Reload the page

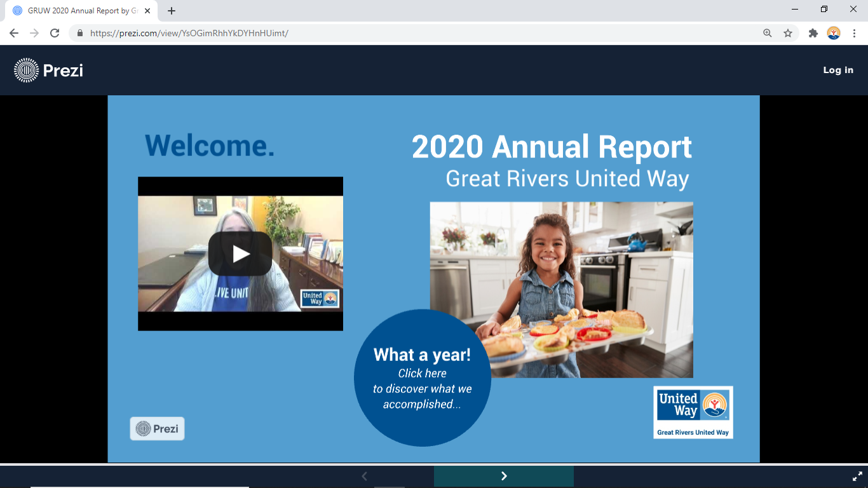(x=55, y=33)
